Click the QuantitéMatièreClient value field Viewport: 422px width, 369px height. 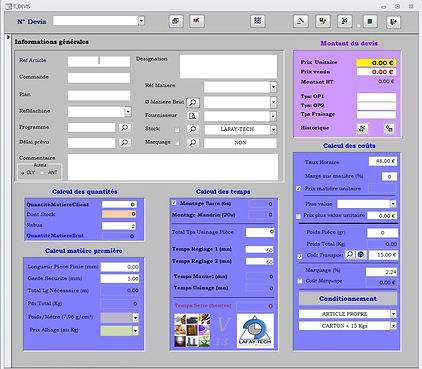coord(119,204)
